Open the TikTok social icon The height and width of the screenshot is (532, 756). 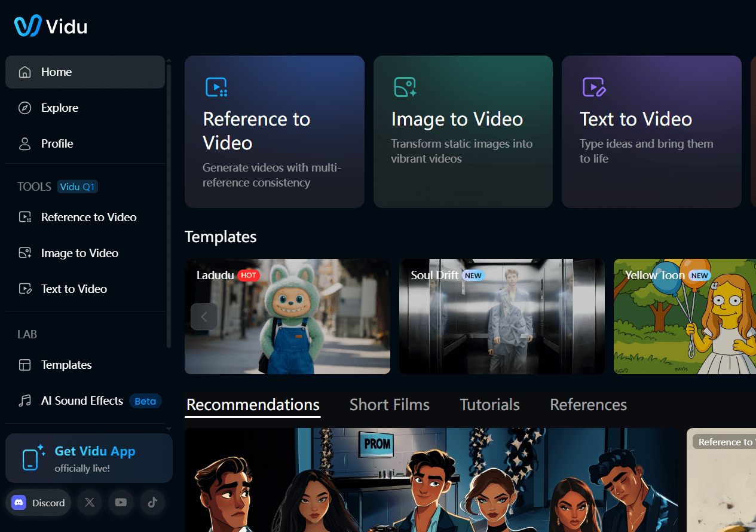[x=152, y=502]
